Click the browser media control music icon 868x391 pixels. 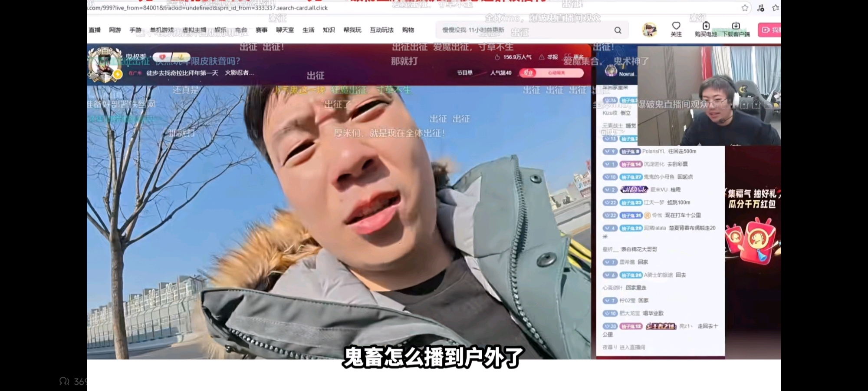click(x=760, y=8)
